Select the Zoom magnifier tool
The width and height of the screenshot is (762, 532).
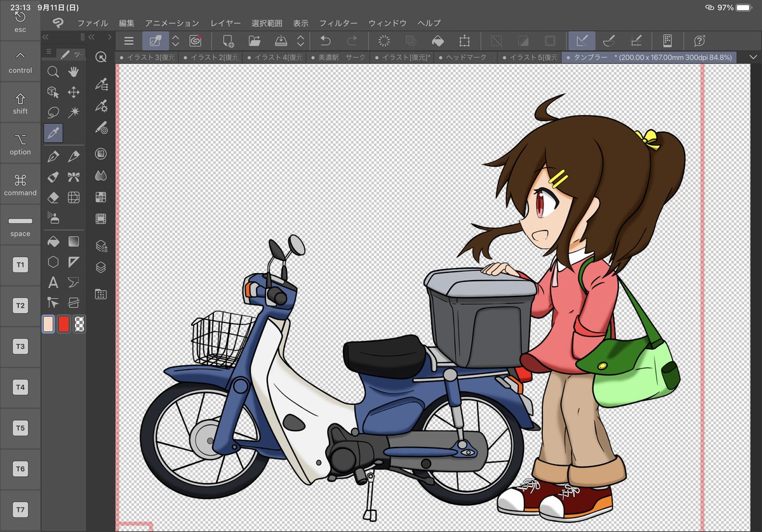click(53, 72)
